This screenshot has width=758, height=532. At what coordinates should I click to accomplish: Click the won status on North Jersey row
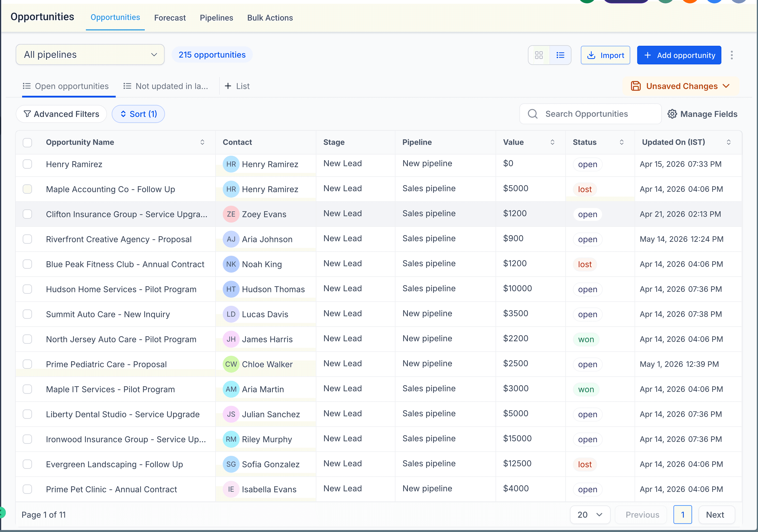pos(586,340)
